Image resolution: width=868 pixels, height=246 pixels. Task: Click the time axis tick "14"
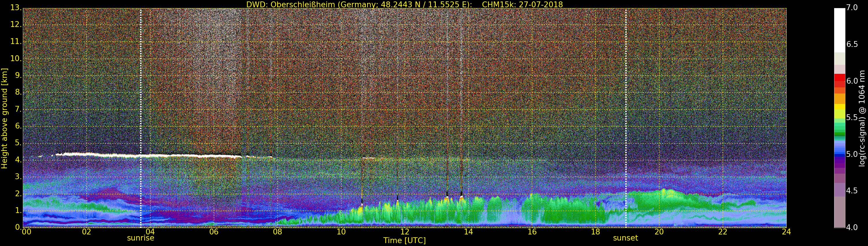[x=468, y=232]
